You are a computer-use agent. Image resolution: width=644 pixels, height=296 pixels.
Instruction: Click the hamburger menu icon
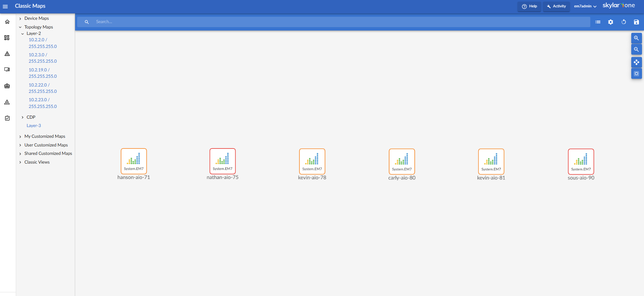point(5,6)
